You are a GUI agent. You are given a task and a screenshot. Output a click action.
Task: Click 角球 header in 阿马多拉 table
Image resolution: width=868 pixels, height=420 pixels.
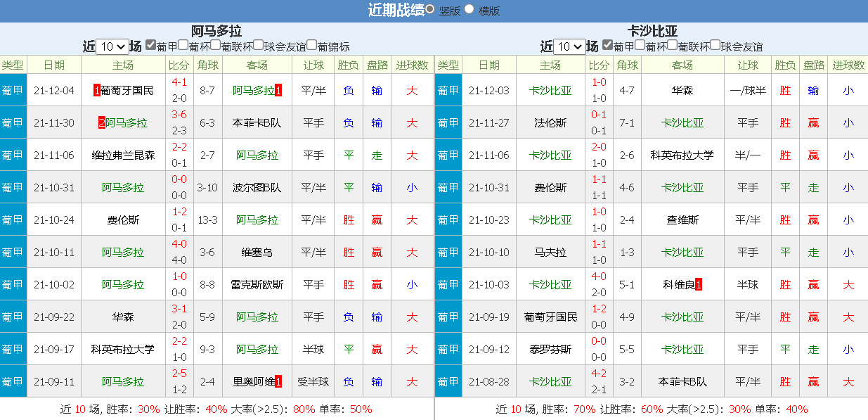(x=207, y=65)
